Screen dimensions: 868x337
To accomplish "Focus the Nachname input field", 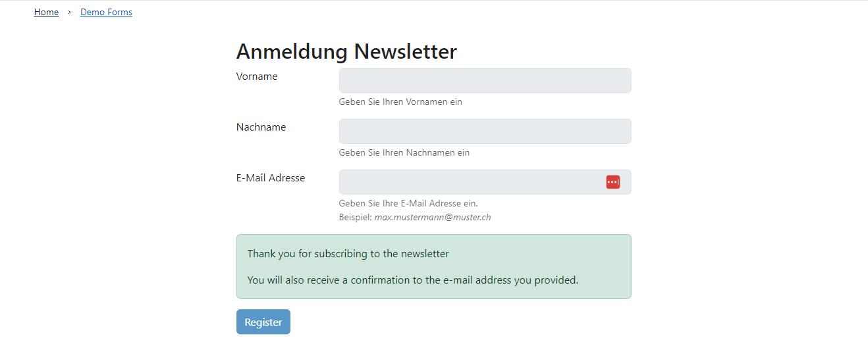I will click(485, 131).
